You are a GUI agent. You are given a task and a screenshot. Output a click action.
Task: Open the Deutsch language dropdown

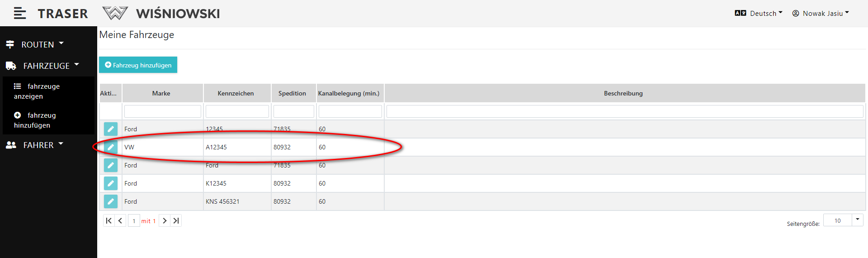coord(759,14)
